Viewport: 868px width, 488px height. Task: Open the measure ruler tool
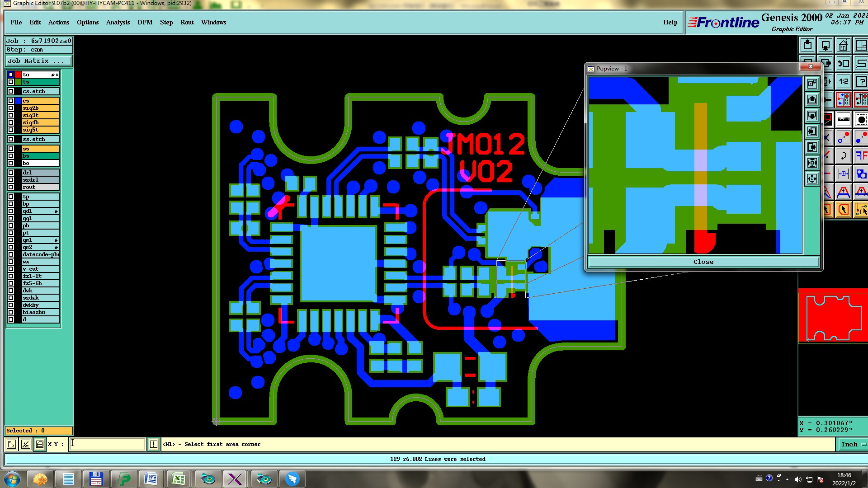pyautogui.click(x=843, y=120)
